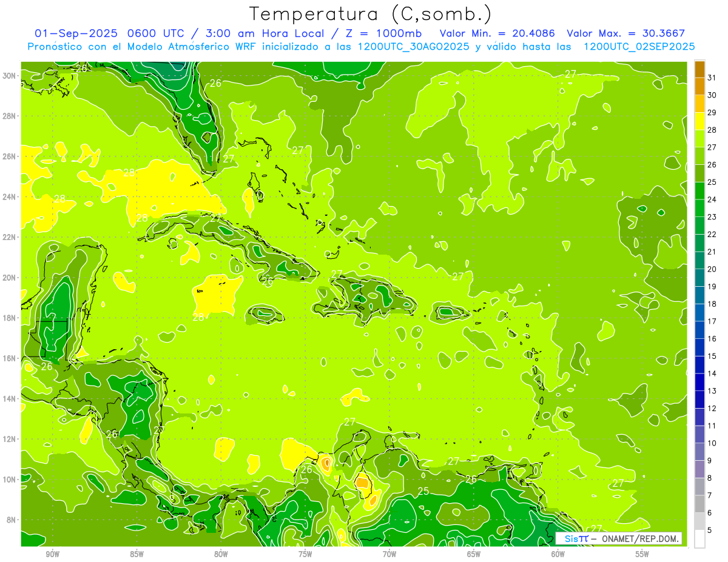Click the white legend swatch below 5

point(699,538)
